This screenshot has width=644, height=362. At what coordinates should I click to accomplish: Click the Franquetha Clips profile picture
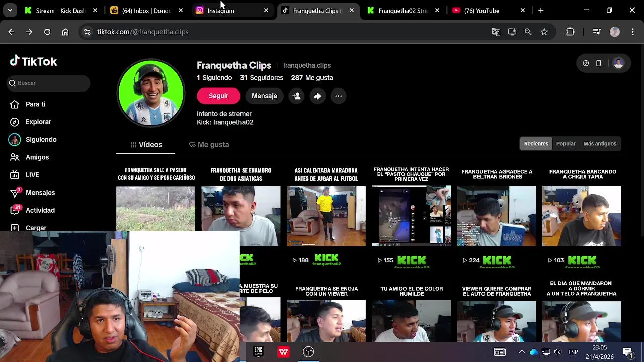coord(151,93)
